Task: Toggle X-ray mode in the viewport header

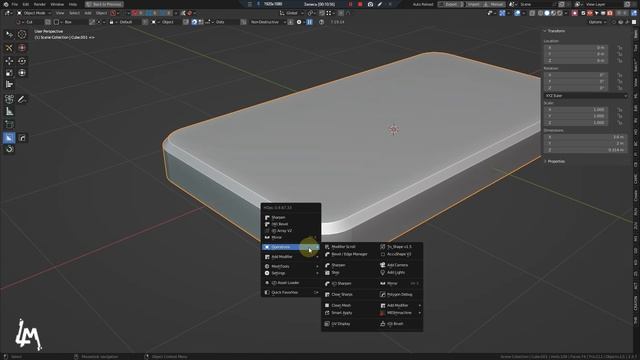Action: (x=532, y=13)
